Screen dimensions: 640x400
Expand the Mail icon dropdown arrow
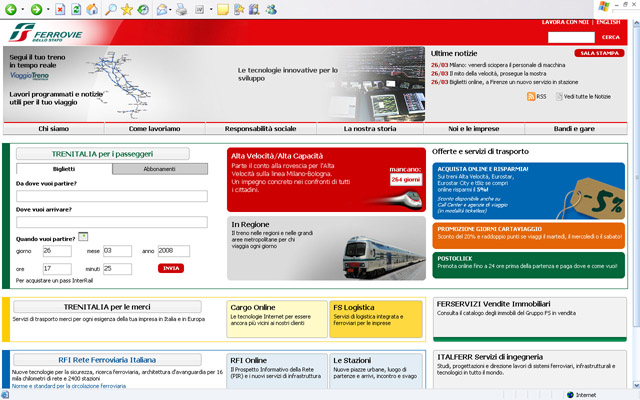tap(172, 10)
